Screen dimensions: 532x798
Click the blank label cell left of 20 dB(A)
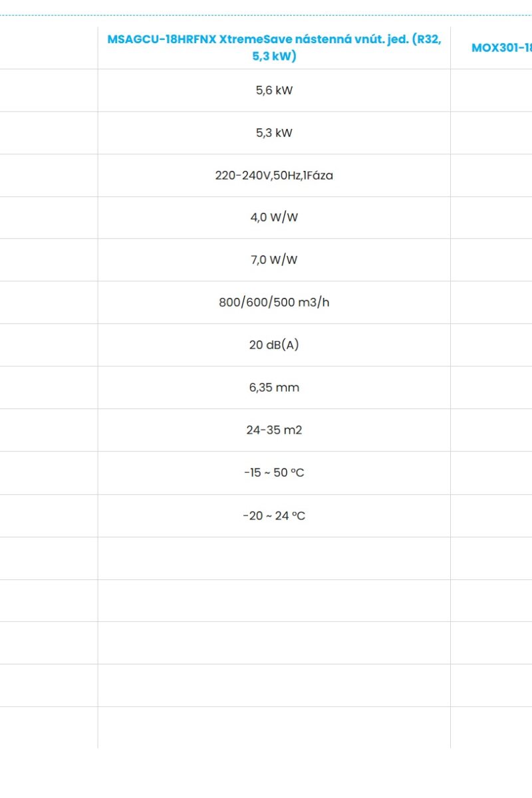click(49, 345)
